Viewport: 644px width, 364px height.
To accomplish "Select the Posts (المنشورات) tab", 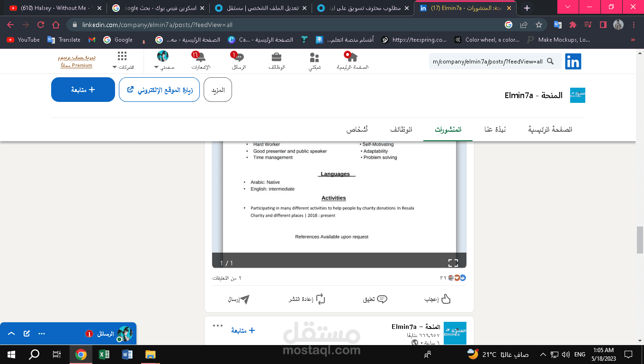I will tap(448, 129).
